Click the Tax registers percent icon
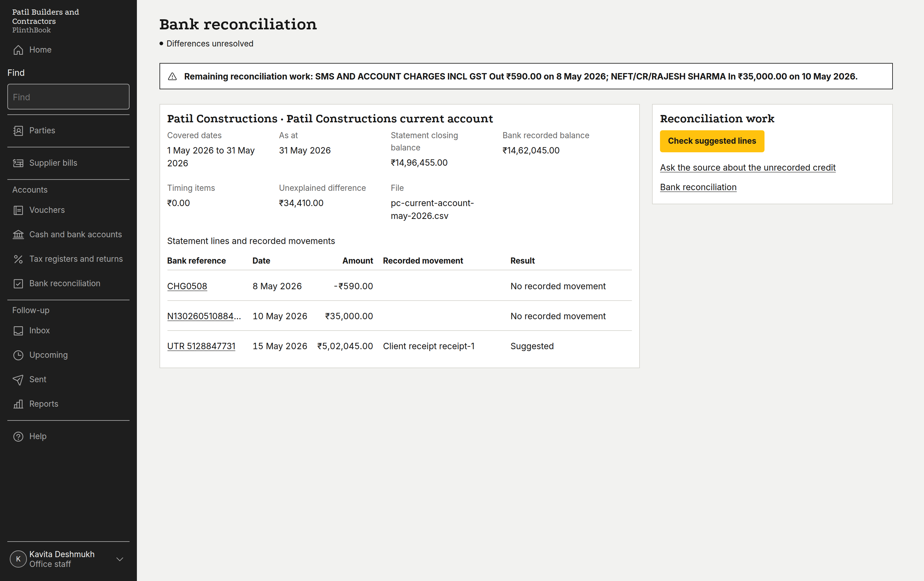 click(x=18, y=259)
